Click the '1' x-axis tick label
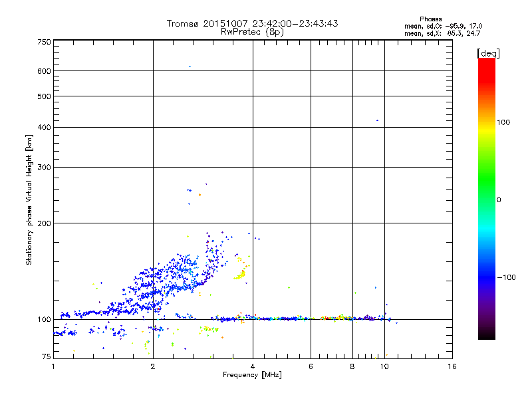Screen dimensions: 532x399 (53, 366)
